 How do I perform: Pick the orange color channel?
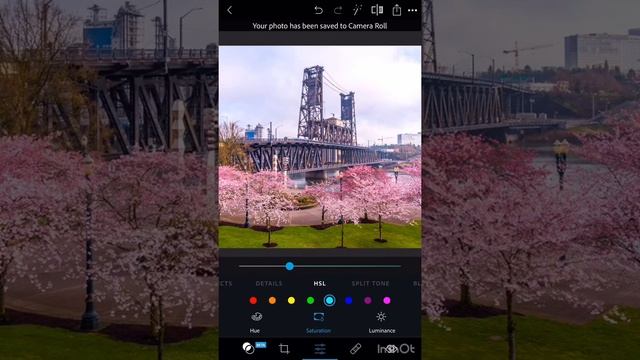coord(272,300)
